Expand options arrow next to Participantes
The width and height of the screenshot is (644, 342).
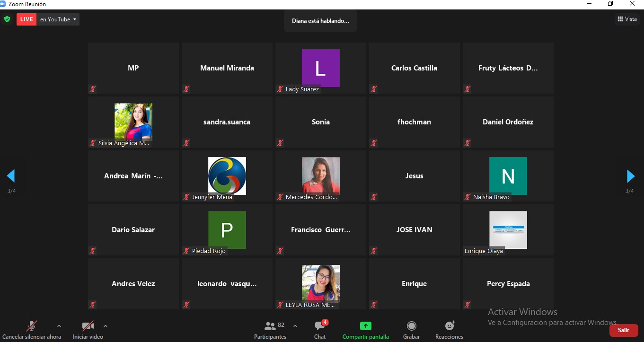coord(295,326)
